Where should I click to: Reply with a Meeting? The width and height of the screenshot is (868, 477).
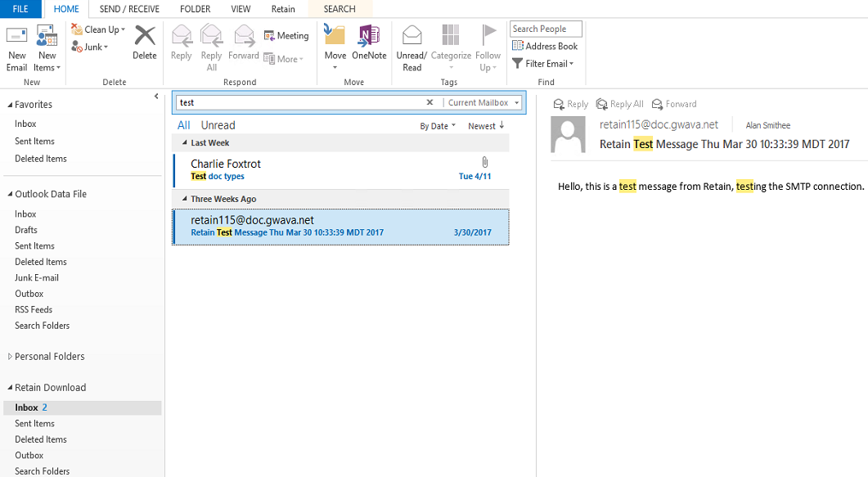point(286,35)
